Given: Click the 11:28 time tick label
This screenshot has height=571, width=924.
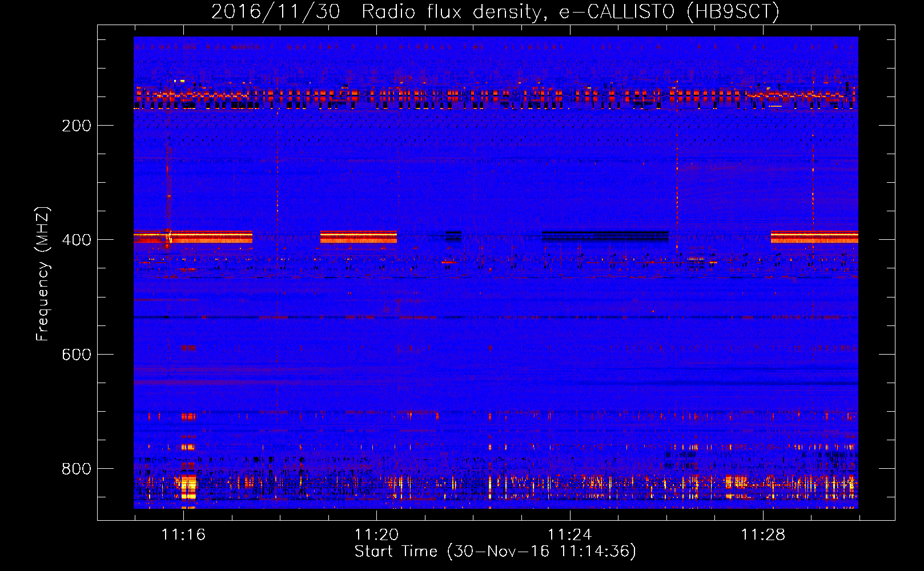Looking at the screenshot, I should click(763, 535).
